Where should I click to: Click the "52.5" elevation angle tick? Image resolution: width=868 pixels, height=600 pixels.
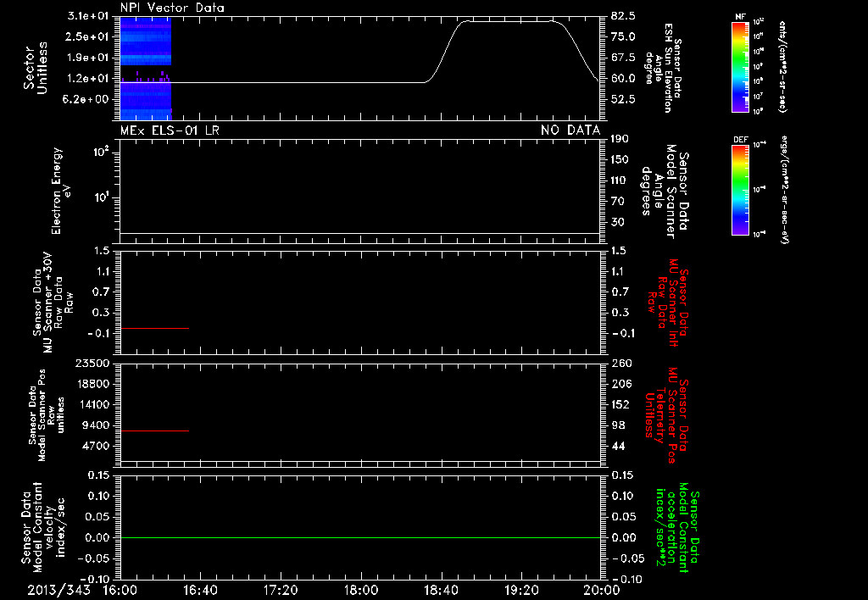click(x=623, y=100)
